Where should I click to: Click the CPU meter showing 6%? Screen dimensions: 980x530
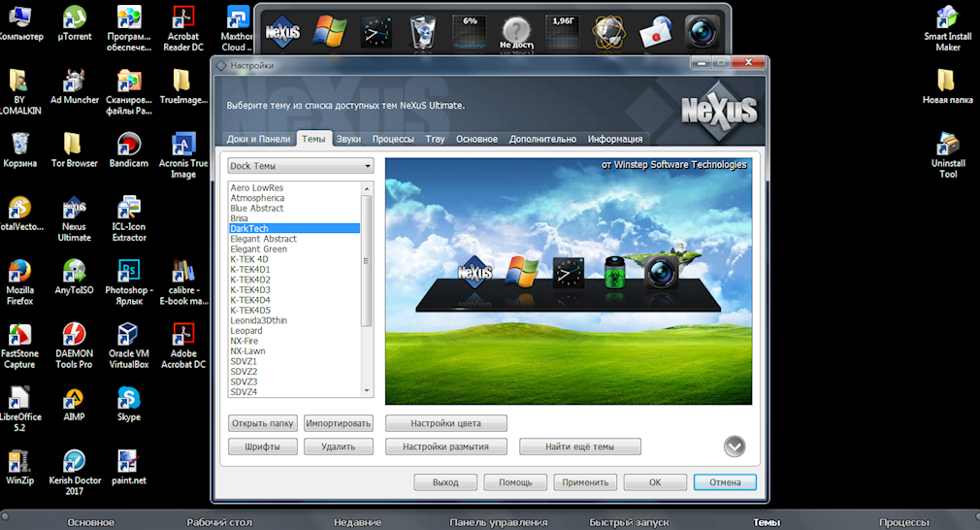pyautogui.click(x=470, y=31)
